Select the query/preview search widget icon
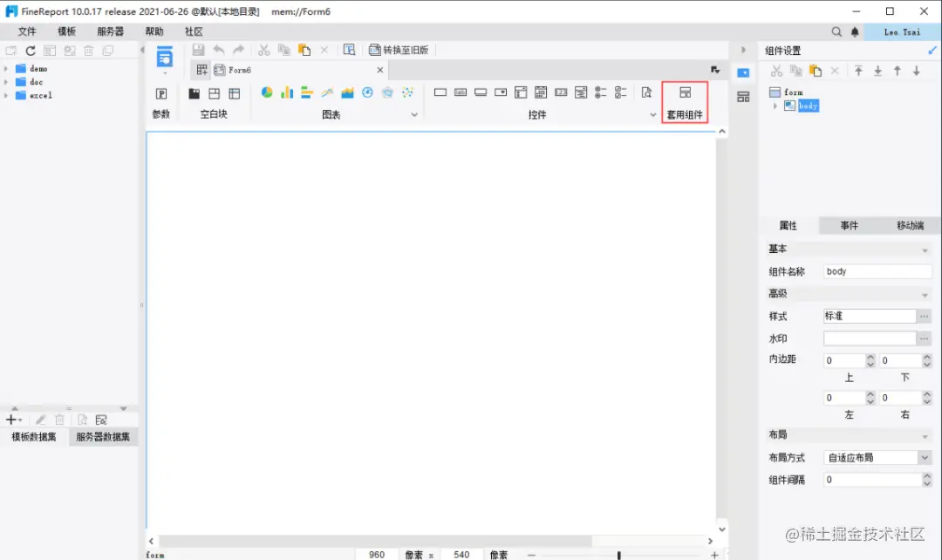Image resolution: width=942 pixels, height=560 pixels. 646,92
